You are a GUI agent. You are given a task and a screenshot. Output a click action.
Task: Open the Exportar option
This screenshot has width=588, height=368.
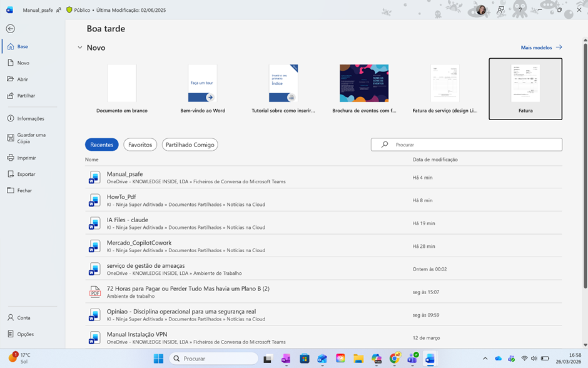click(x=26, y=174)
